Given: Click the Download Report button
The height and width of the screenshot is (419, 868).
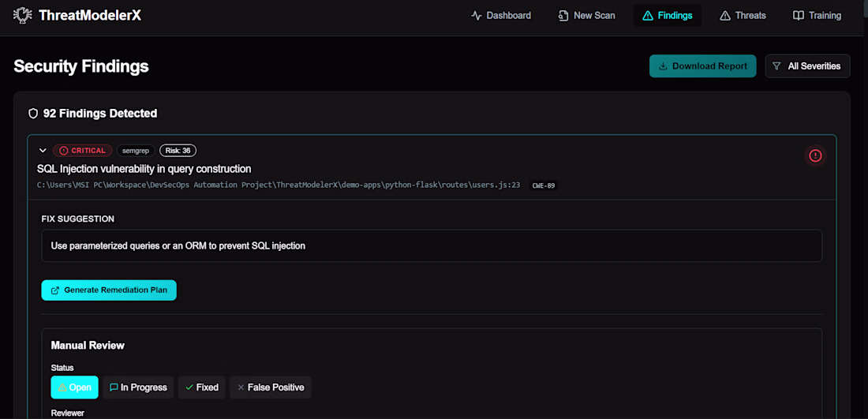Looking at the screenshot, I should [702, 65].
